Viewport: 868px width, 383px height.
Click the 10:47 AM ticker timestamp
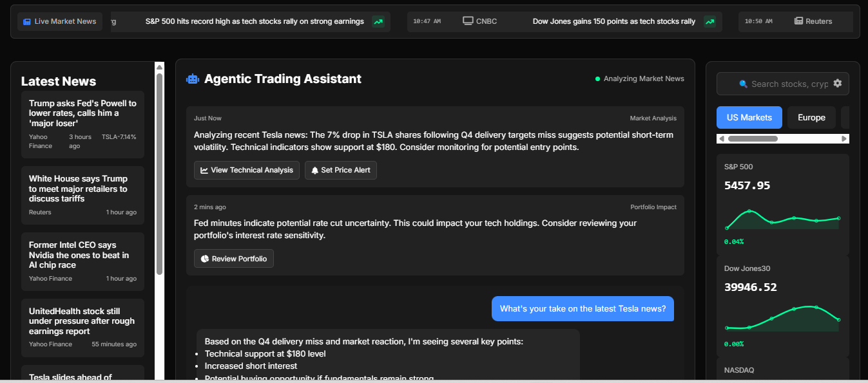point(427,21)
